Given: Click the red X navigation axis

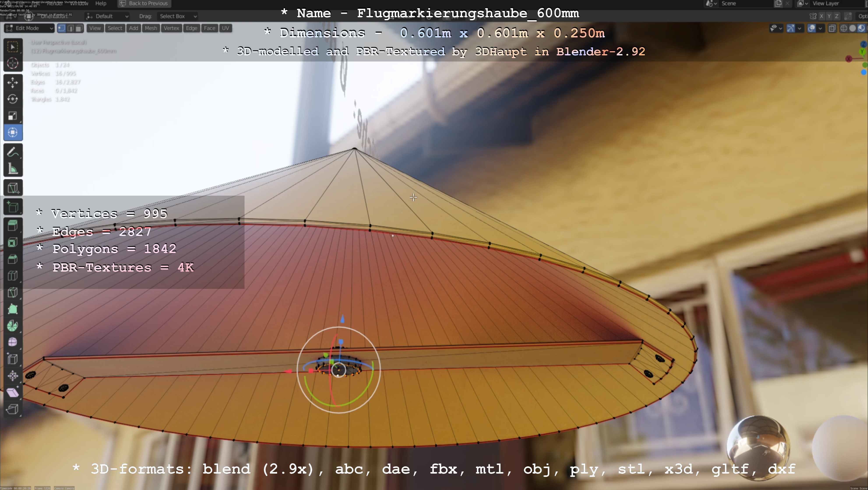Looking at the screenshot, I should point(849,59).
